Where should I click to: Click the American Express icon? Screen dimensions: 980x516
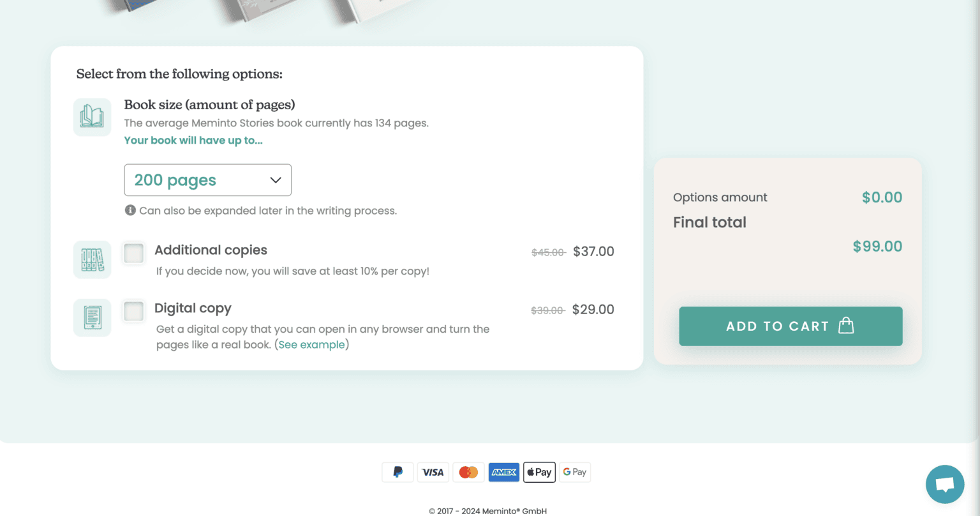[x=504, y=473]
